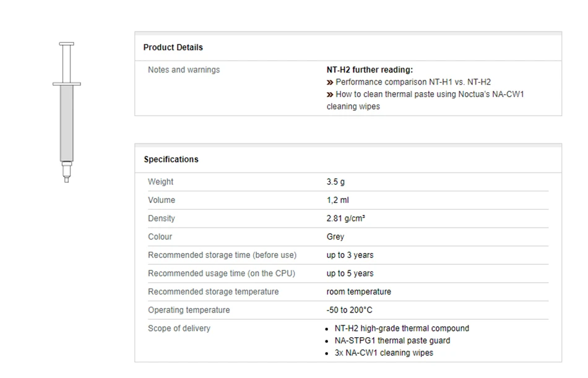Click the -50 to 200°C operating temperature
This screenshot has width=588, height=378.
click(349, 310)
